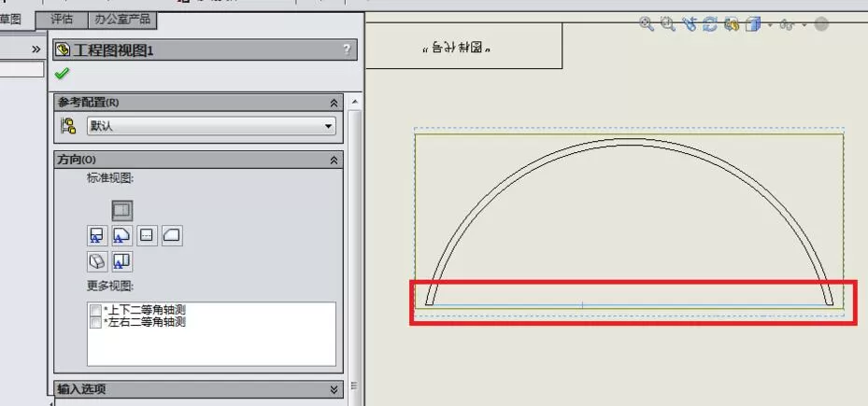Check the 上下二等角轴测 view box
The image size is (868, 406).
[95, 310]
